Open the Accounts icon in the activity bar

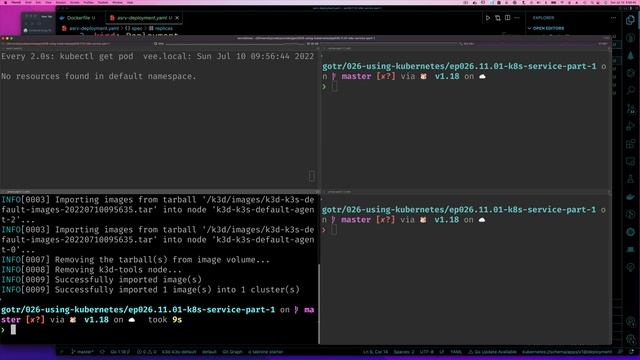click(x=631, y=321)
